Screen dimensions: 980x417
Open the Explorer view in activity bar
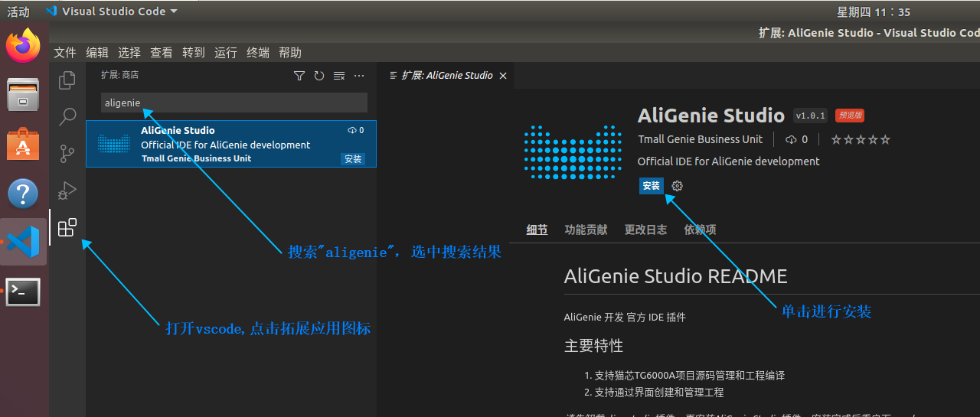click(67, 80)
